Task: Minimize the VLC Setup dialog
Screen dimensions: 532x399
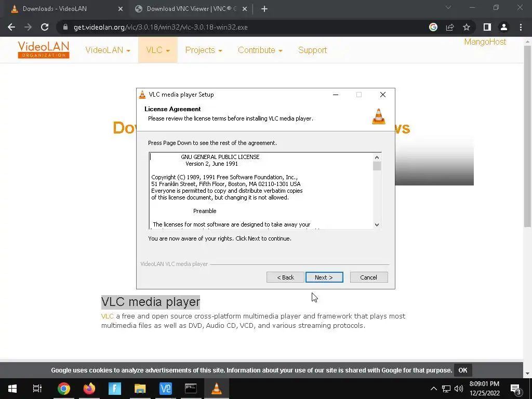Action: [336, 95]
